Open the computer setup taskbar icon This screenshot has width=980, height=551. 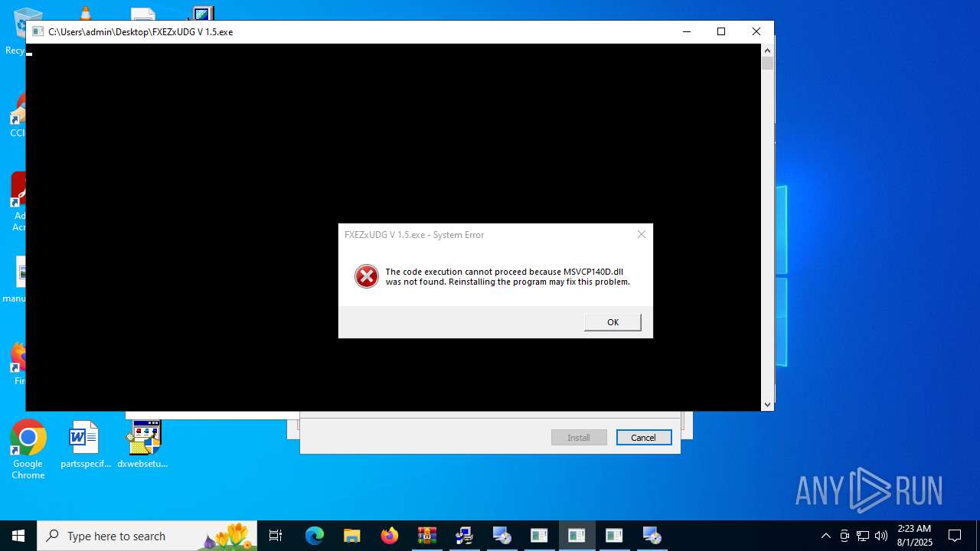[465, 536]
